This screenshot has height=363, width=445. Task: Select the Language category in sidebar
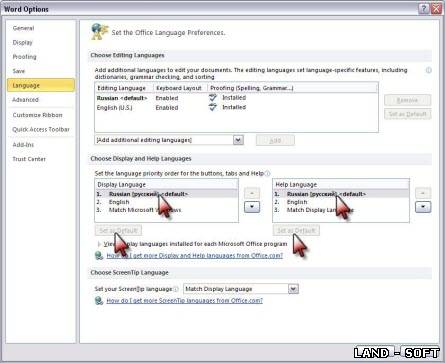pos(41,85)
